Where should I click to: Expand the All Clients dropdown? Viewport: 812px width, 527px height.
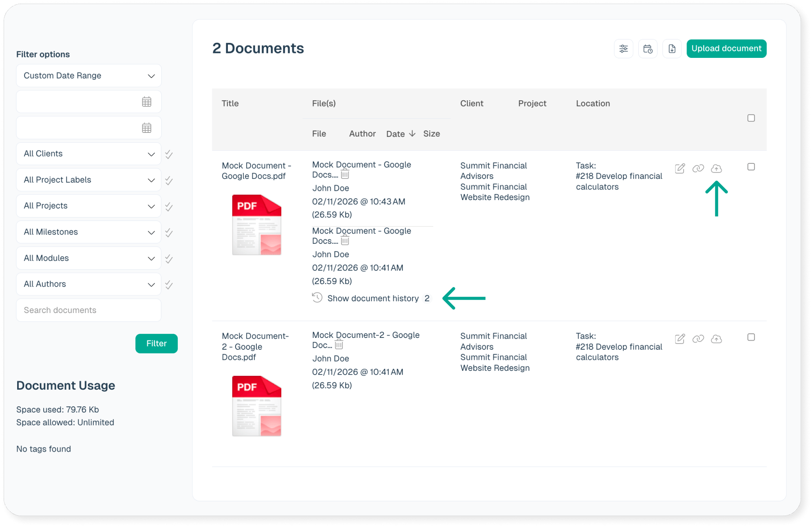pyautogui.click(x=89, y=154)
